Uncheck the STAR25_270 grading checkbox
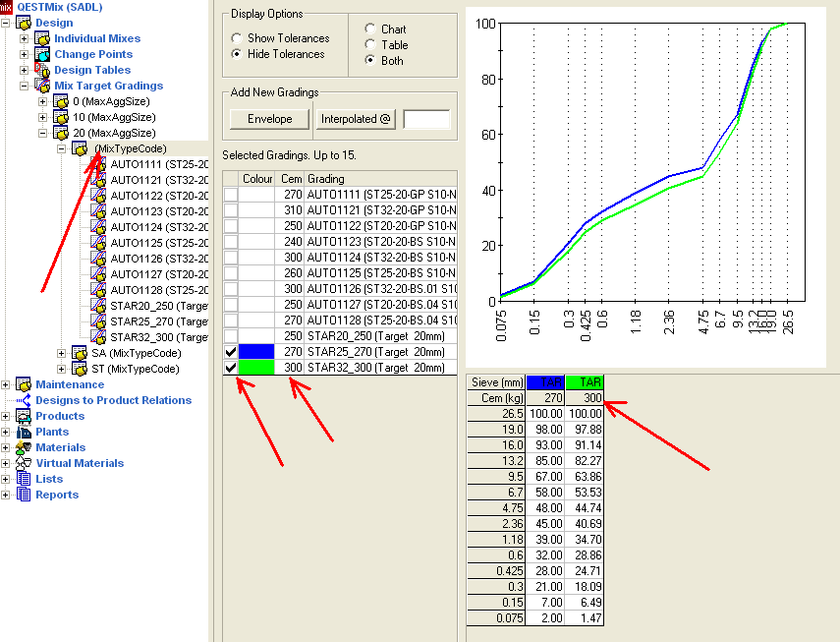Viewport: 840px width, 642px height. pyautogui.click(x=231, y=352)
